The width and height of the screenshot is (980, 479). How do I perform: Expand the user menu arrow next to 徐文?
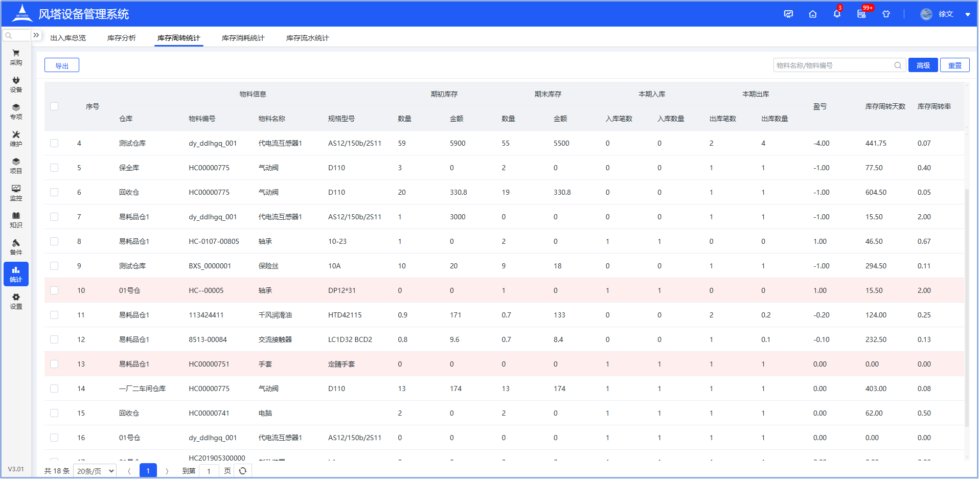pos(967,14)
